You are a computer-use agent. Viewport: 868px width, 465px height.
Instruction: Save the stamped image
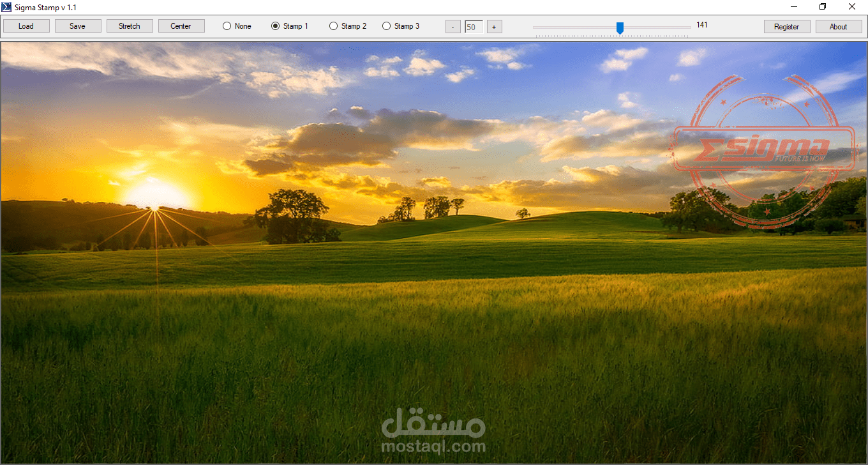tap(78, 26)
